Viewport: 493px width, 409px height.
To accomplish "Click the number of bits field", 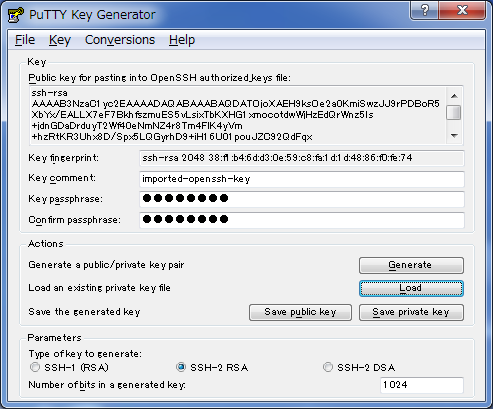I will [x=422, y=385].
